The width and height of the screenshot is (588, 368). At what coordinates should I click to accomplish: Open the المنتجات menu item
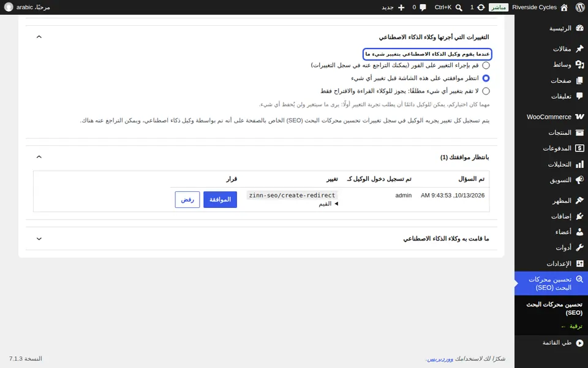pos(551,132)
